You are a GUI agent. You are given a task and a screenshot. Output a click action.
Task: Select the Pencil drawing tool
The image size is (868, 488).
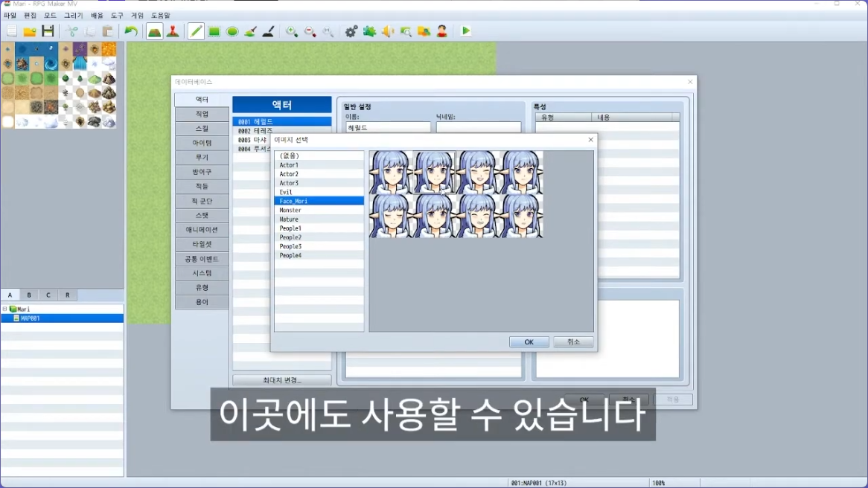196,31
